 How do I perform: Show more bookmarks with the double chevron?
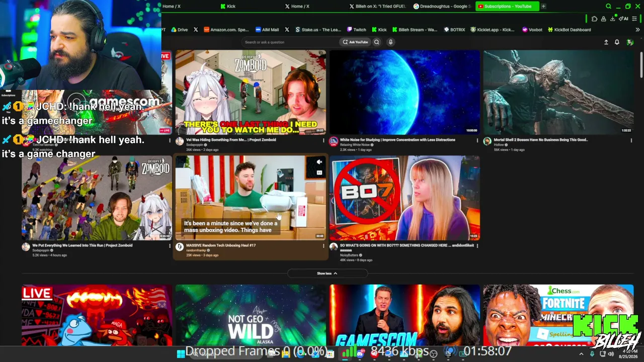(637, 30)
